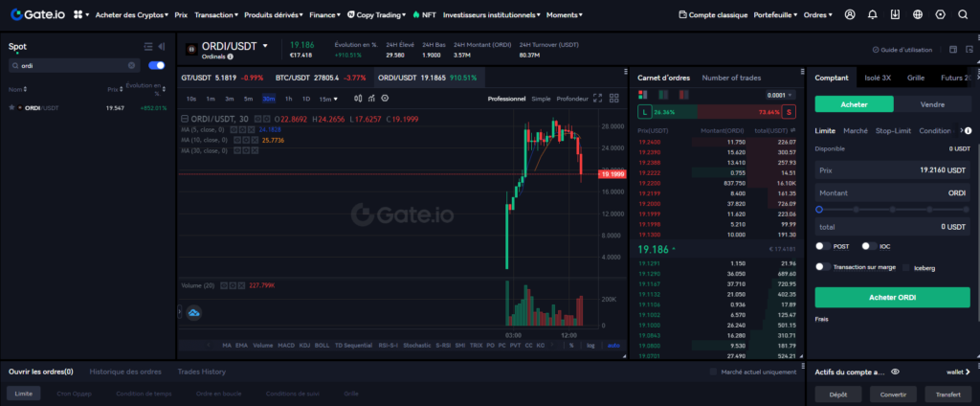Click the Dépôt button

click(838, 395)
